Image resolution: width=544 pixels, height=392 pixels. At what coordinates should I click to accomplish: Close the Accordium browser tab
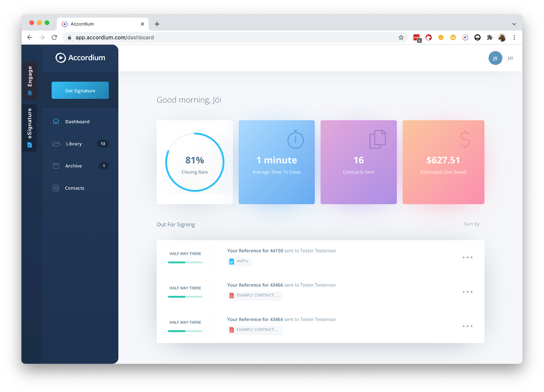click(x=142, y=24)
